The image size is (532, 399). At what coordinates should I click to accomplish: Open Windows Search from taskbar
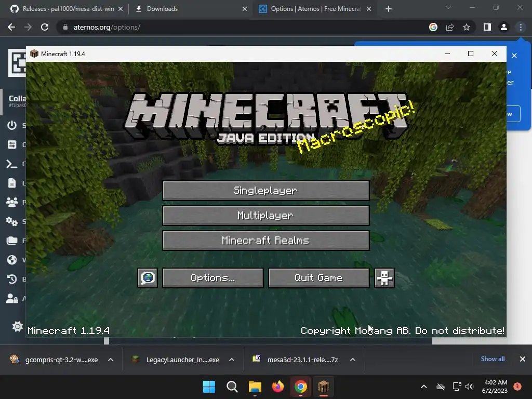coord(232,387)
